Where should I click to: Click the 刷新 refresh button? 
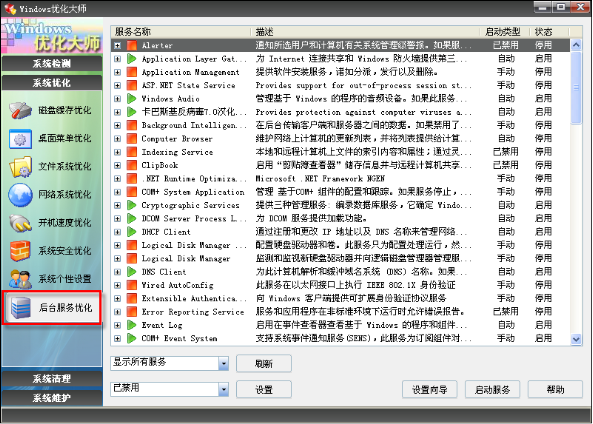pyautogui.click(x=264, y=363)
